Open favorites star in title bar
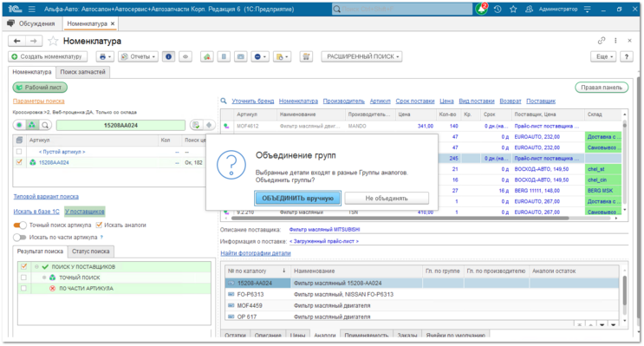The image size is (644, 346). 513,9
